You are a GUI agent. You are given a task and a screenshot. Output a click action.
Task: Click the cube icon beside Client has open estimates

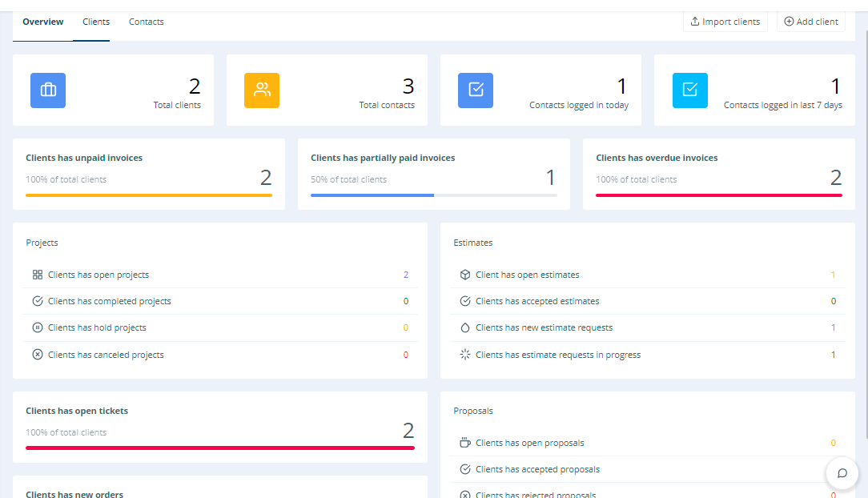click(x=465, y=275)
